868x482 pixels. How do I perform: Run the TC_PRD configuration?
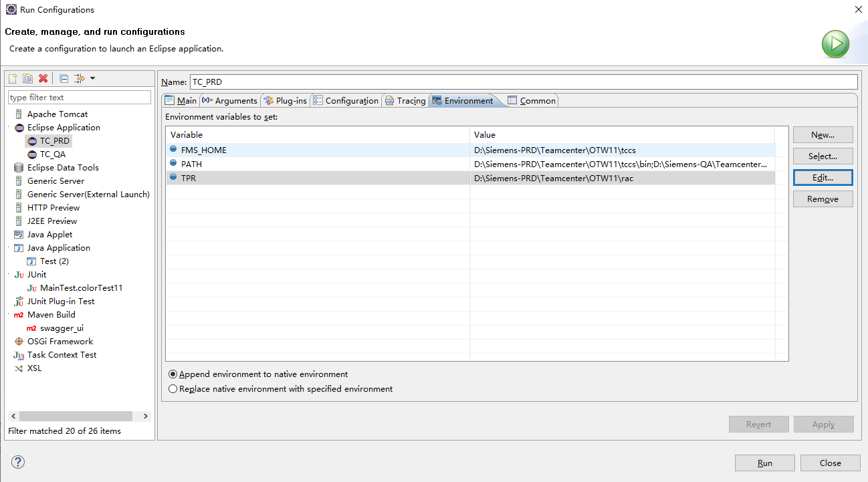pyautogui.click(x=764, y=463)
